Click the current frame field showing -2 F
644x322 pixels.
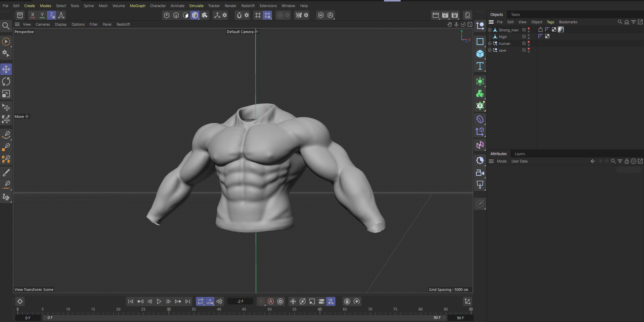tap(240, 301)
